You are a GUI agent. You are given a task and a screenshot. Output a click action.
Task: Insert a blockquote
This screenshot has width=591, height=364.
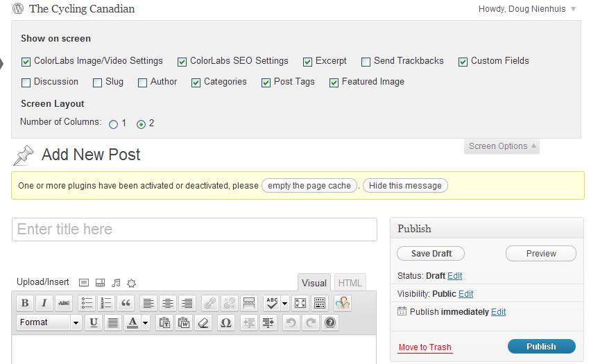(x=126, y=303)
